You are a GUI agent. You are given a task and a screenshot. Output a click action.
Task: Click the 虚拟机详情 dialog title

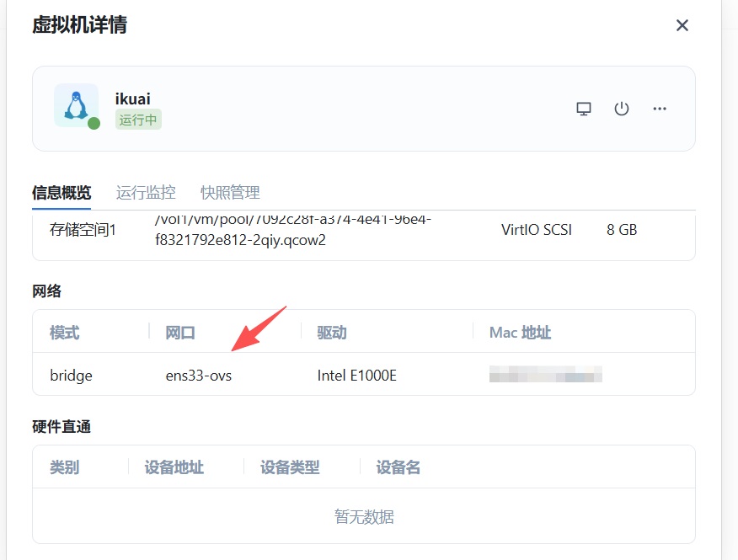point(79,25)
